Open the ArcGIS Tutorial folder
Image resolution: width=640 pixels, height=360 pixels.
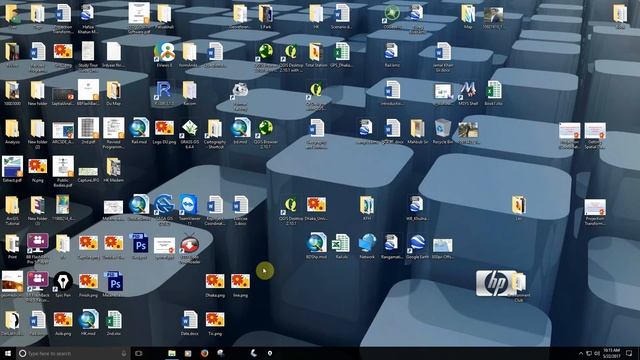click(12, 206)
